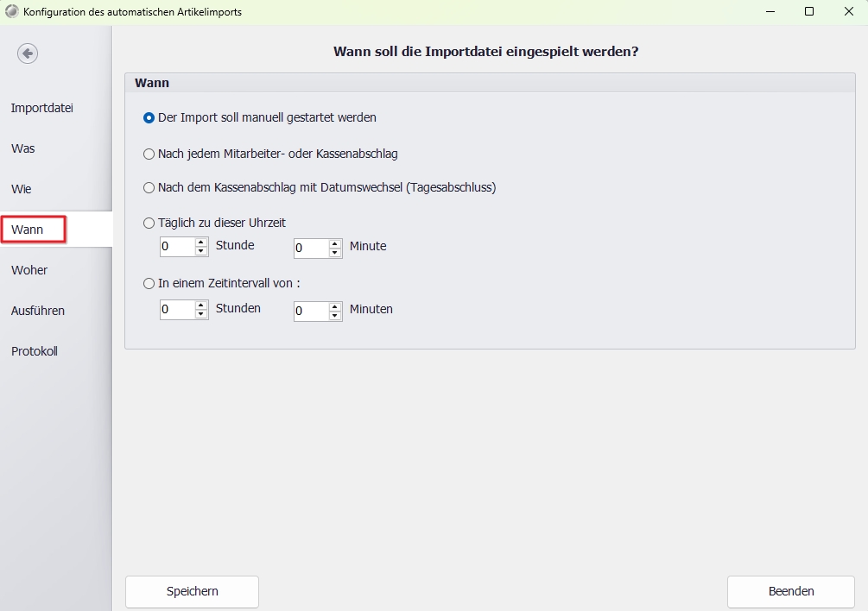Increase the daily Stunde value with the up arrow
The width and height of the screenshot is (868, 611).
pyautogui.click(x=201, y=243)
